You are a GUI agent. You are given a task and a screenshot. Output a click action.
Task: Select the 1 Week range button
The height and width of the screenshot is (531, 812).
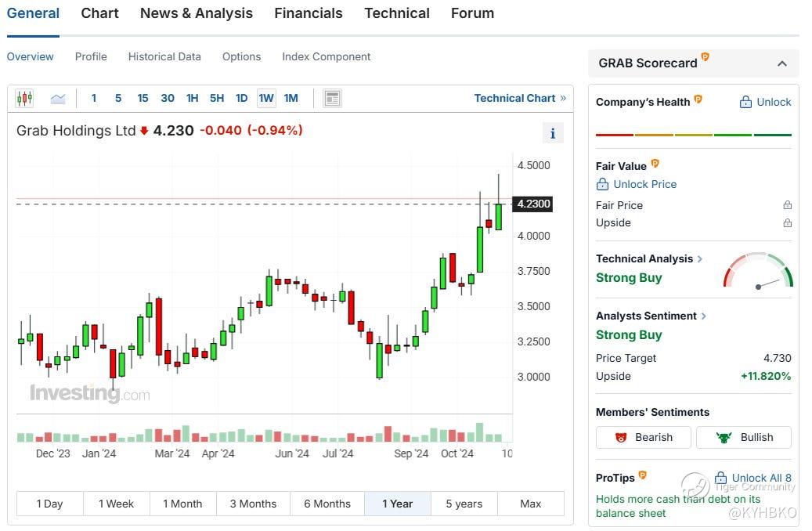point(116,504)
